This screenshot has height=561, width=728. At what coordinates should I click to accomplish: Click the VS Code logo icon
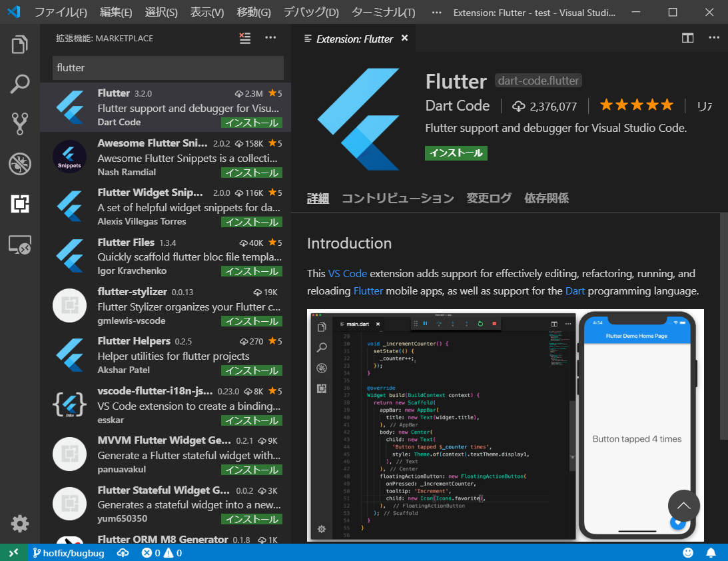14,11
